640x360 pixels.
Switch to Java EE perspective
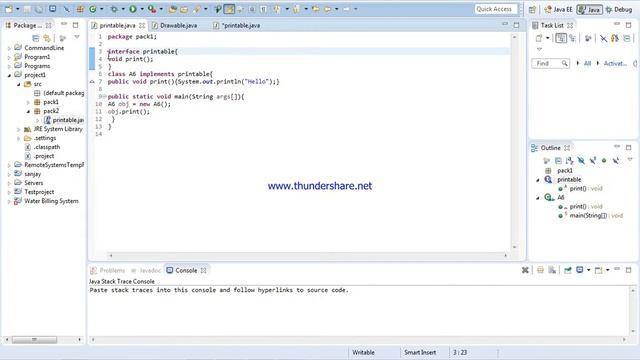click(558, 9)
